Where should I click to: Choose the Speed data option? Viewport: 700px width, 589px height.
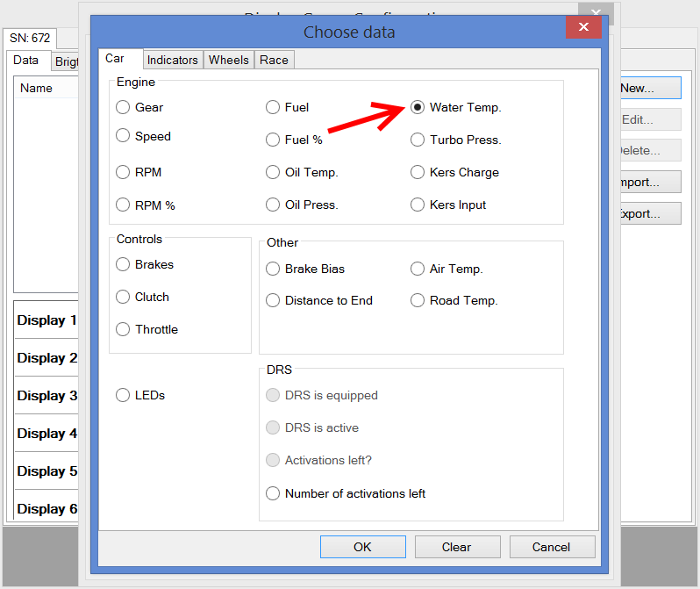pyautogui.click(x=123, y=136)
